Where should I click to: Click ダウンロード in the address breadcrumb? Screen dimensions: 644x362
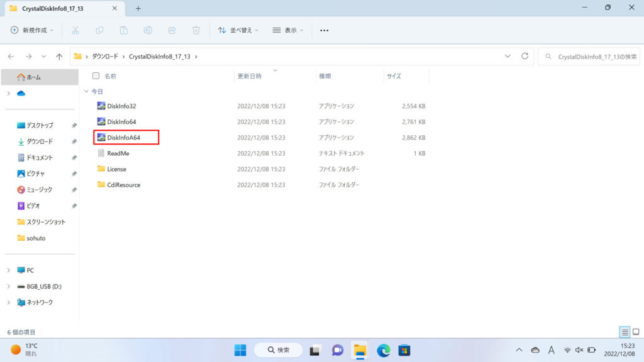tap(105, 57)
